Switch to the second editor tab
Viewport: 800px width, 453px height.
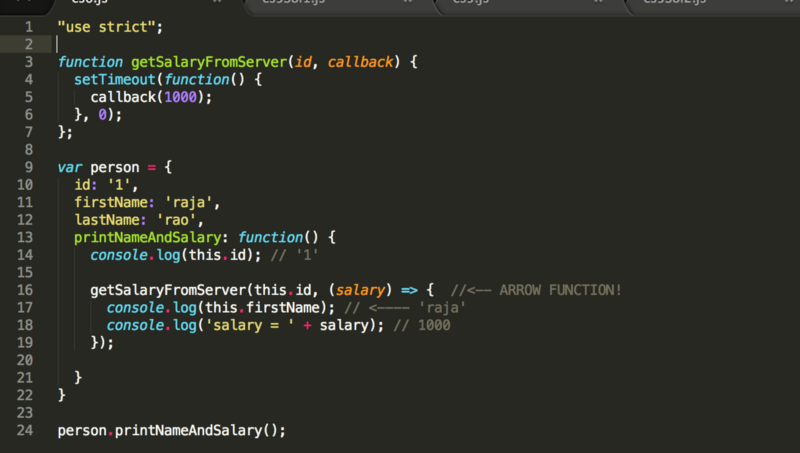pyautogui.click(x=300, y=3)
